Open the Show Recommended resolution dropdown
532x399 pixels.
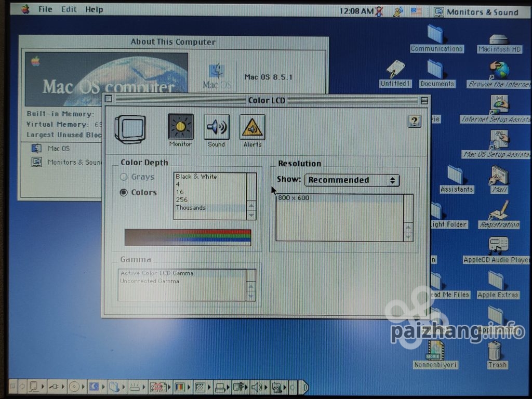click(352, 180)
